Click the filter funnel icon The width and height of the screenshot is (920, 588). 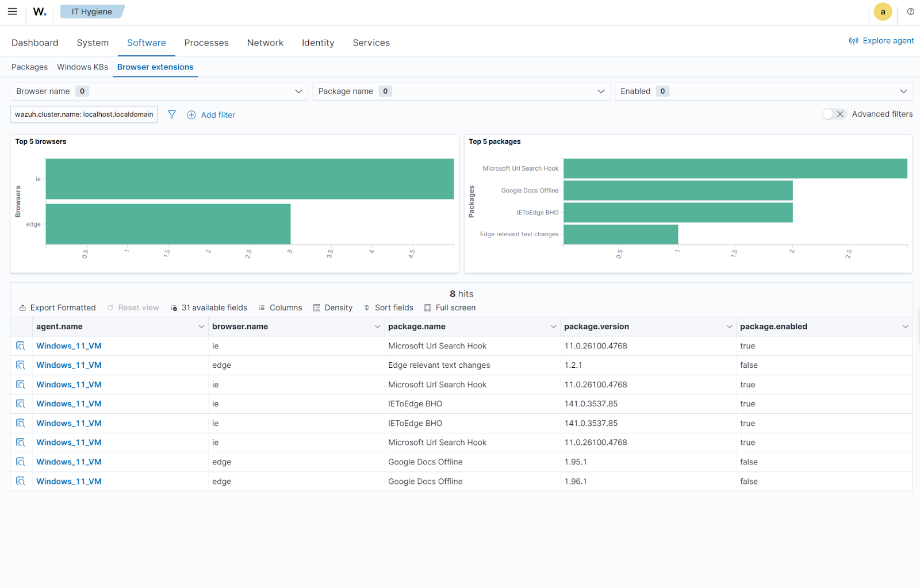(x=171, y=114)
